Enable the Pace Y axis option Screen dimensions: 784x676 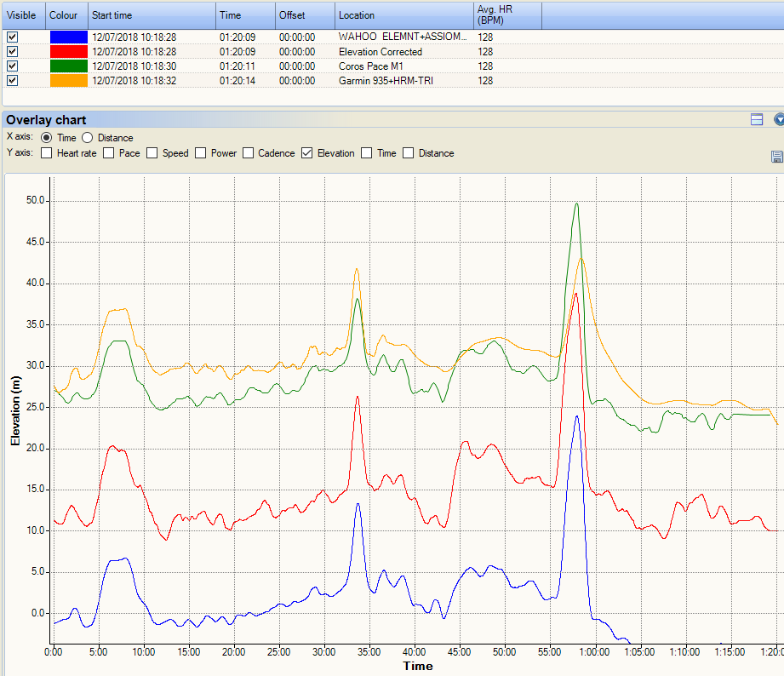pos(108,153)
